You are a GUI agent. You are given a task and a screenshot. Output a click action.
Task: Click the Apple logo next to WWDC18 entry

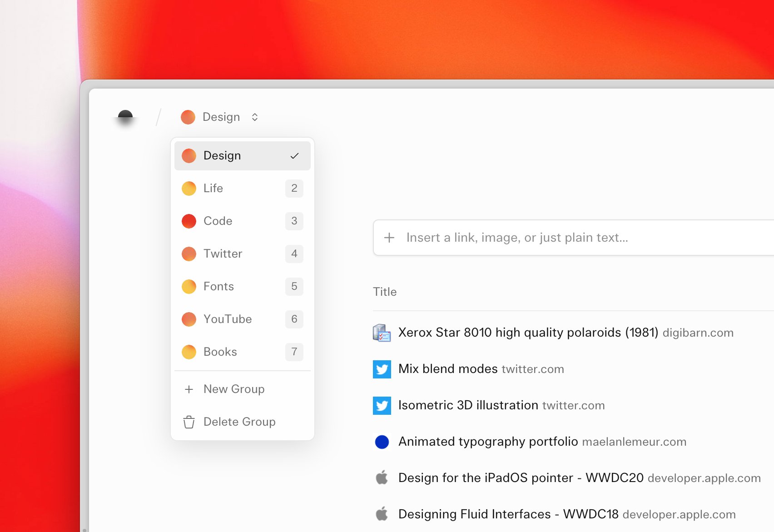click(382, 514)
